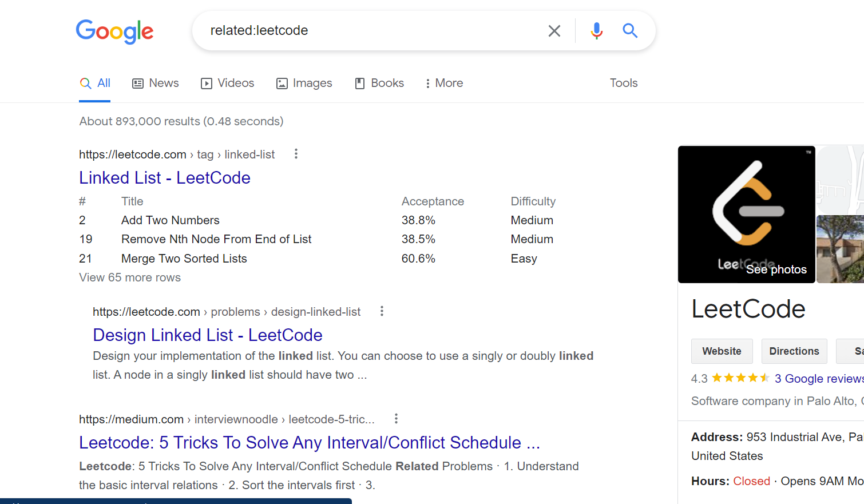Click the 4.3 star rating

coord(730,378)
